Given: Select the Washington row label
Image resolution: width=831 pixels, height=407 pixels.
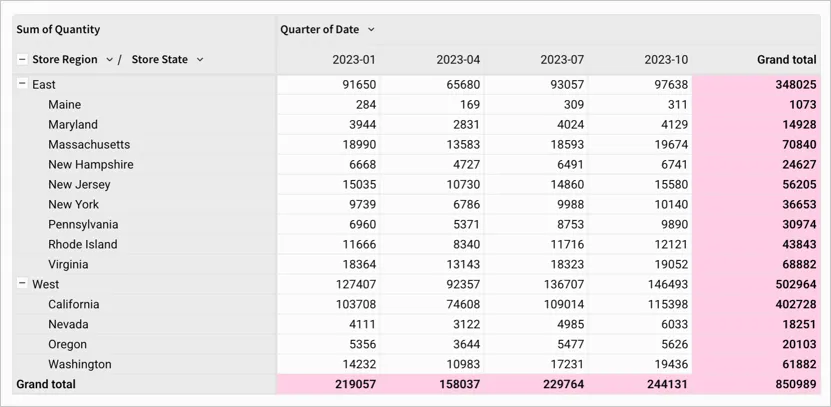Looking at the screenshot, I should [x=80, y=364].
